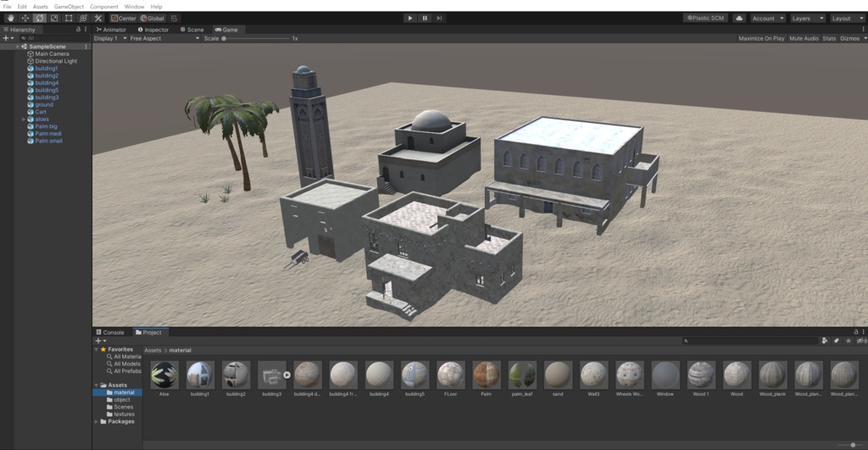Screen dimensions: 868x450
Task: Lock the Project panel
Action: pos(856,332)
